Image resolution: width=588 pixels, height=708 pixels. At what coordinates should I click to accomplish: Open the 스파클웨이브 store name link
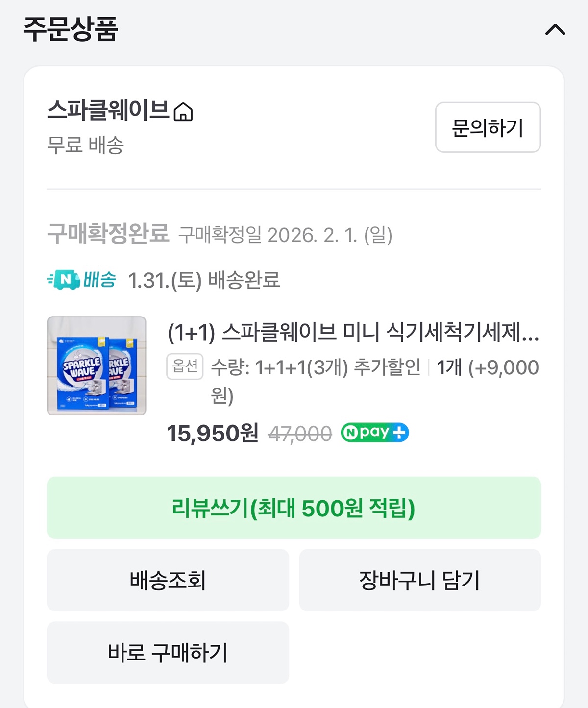click(x=108, y=110)
